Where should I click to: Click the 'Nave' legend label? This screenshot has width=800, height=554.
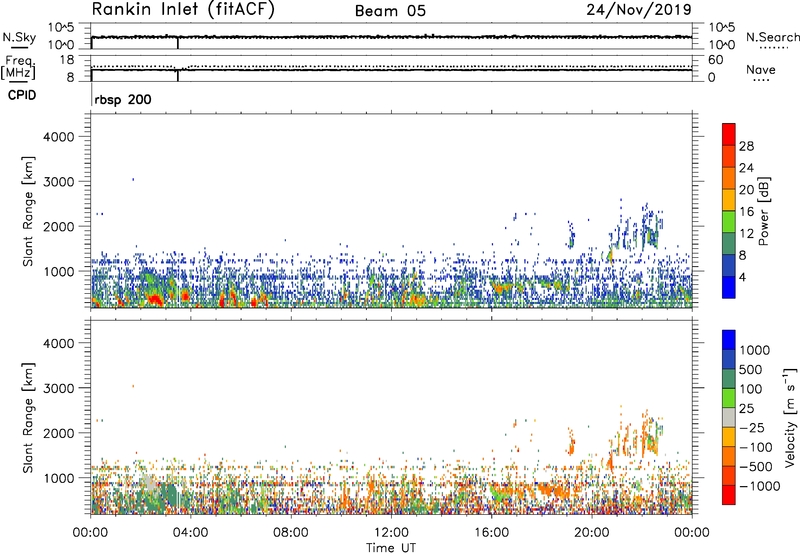coord(761,70)
